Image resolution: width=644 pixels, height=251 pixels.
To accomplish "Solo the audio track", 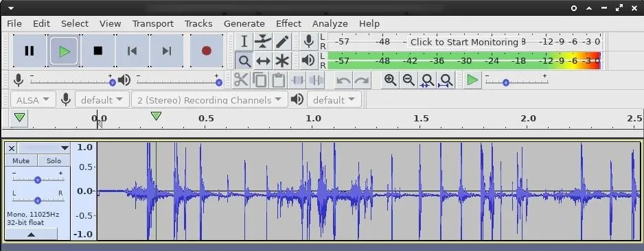I will coord(54,160).
